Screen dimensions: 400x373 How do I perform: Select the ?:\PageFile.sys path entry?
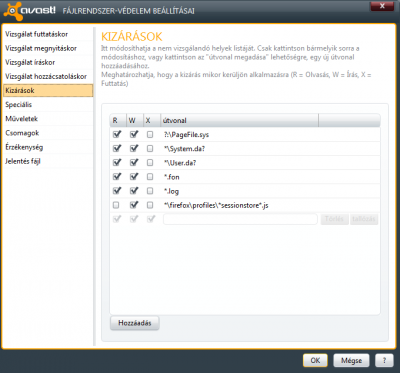[x=186, y=135]
